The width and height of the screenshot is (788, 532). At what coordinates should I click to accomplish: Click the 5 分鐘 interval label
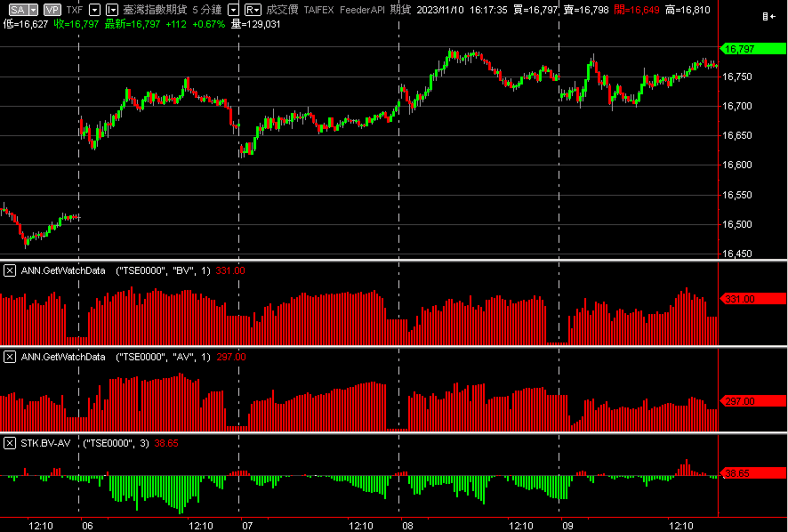[x=207, y=10]
